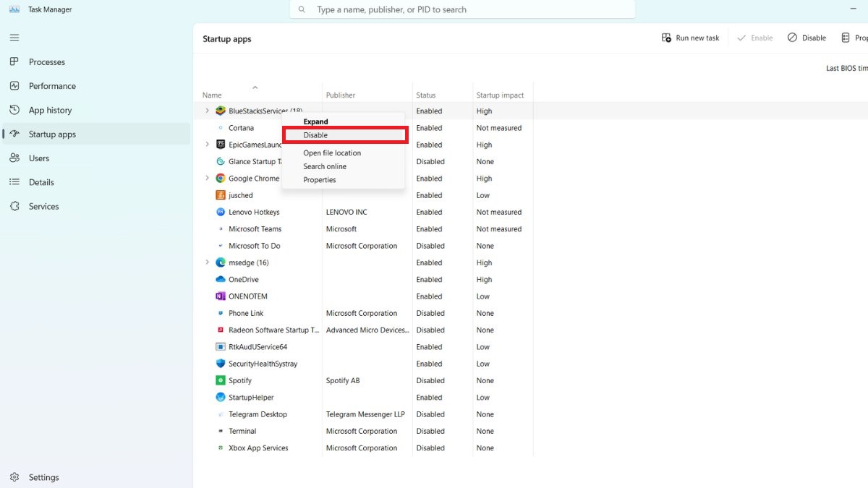Expand the msedge (16) group
This screenshot has height=488, width=868.
pyautogui.click(x=207, y=262)
